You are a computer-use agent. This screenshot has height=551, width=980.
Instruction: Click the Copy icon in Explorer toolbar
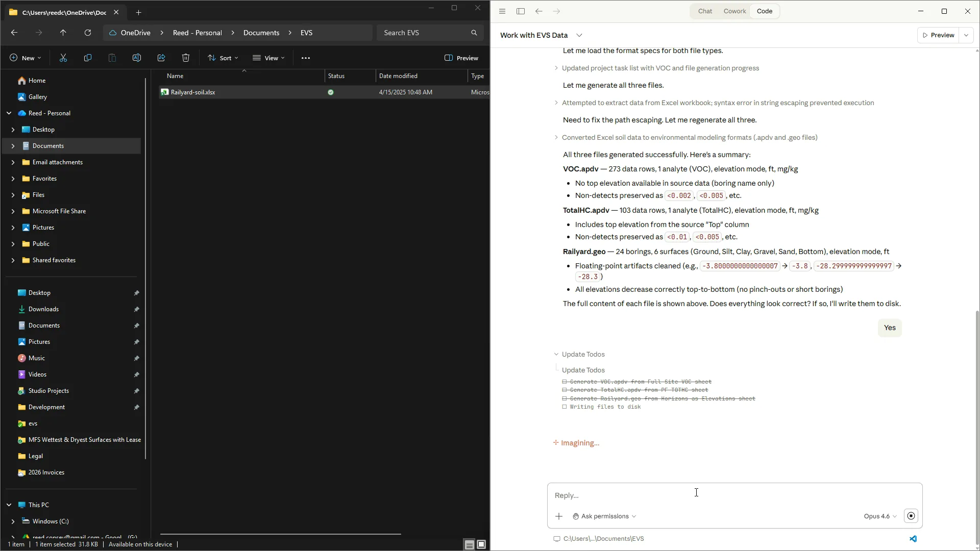[x=88, y=58]
